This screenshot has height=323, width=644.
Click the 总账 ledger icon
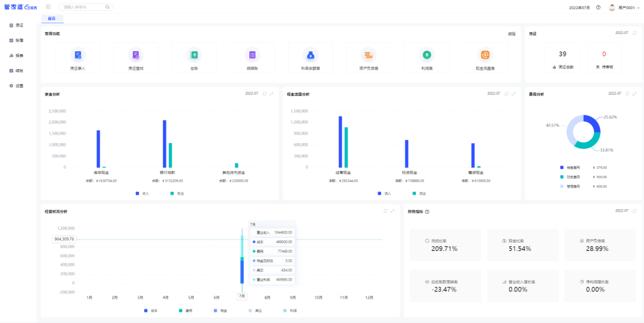194,55
